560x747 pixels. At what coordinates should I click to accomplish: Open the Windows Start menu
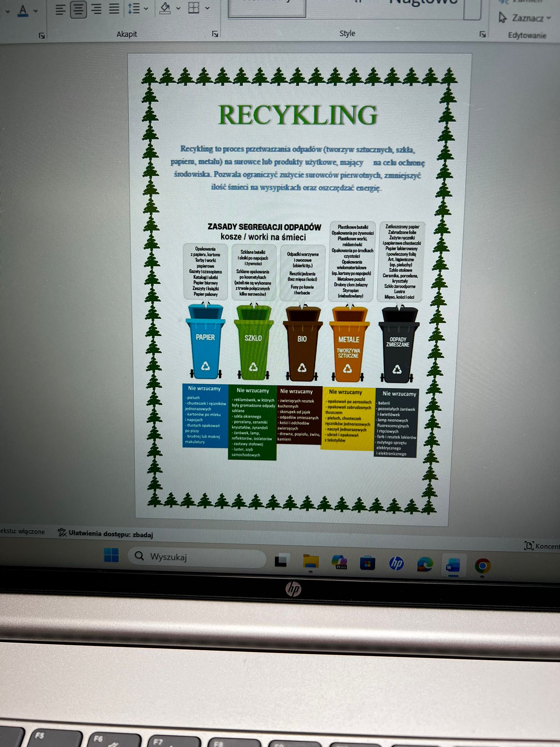111,556
